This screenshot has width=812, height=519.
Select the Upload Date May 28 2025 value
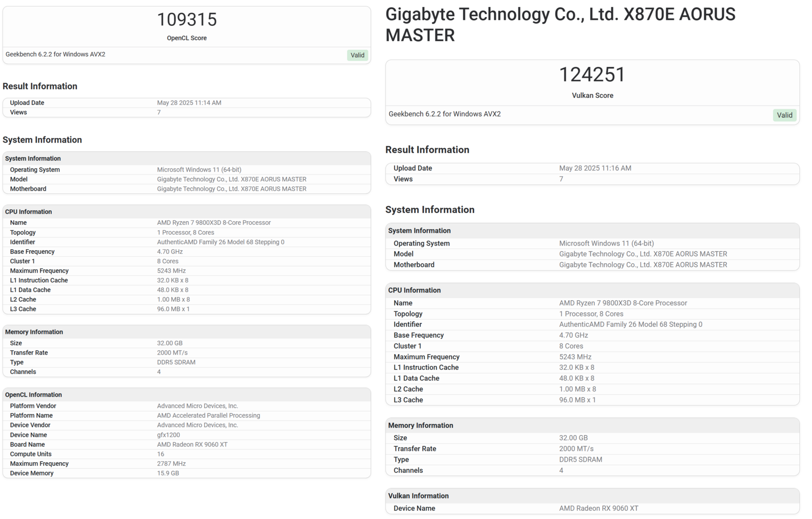(189, 102)
